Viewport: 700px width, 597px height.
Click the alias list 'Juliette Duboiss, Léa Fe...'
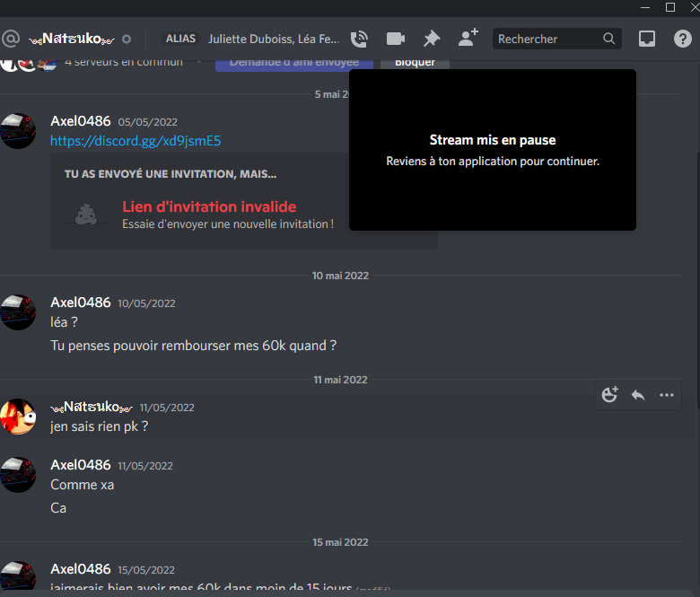pos(274,39)
